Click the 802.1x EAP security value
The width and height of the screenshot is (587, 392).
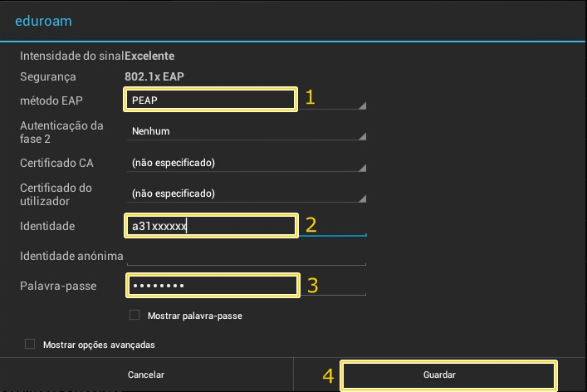click(154, 76)
